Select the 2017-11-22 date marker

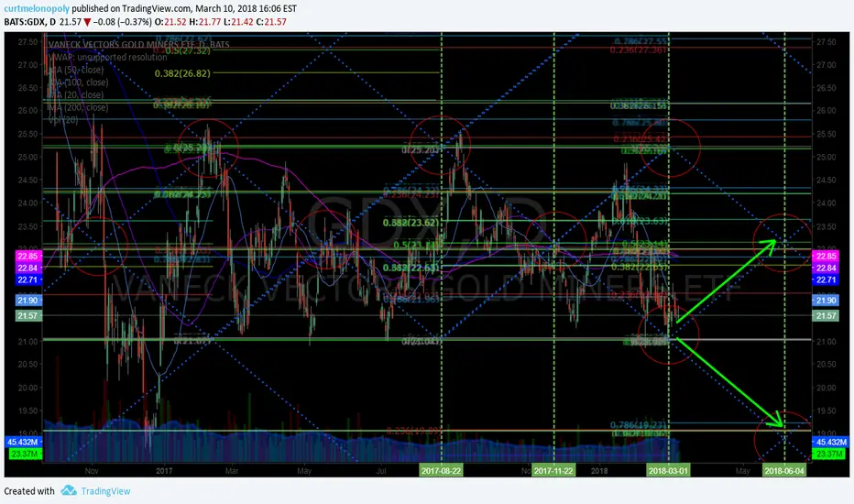point(553,470)
